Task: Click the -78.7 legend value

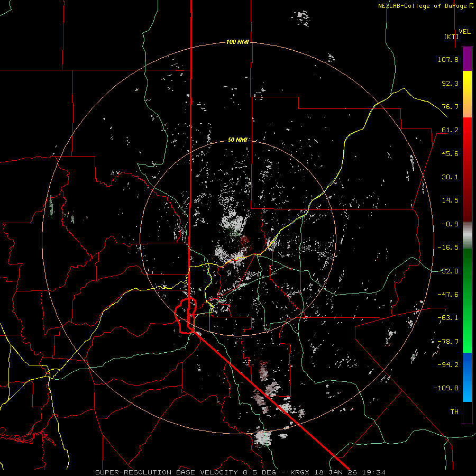Action: (448, 342)
